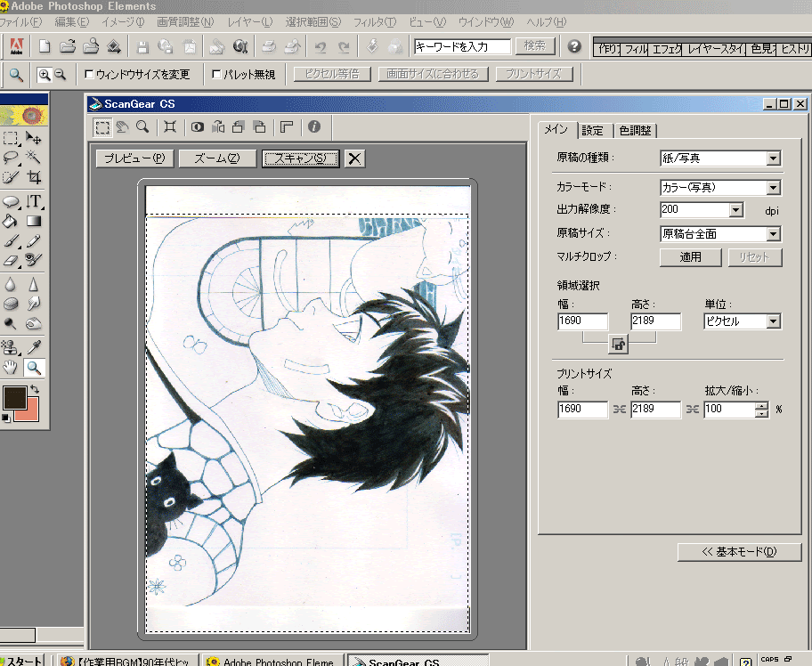
Task: Click the 適用 multi-crop button
Action: [690, 257]
